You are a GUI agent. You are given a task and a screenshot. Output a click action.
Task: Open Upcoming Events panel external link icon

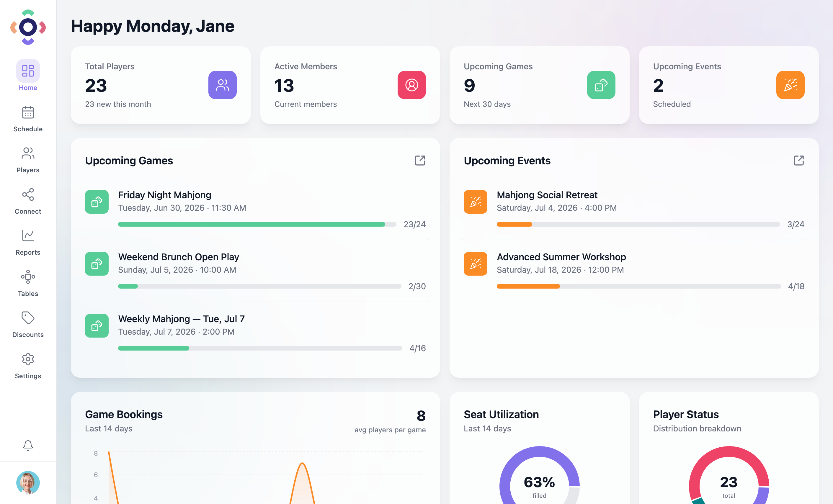tap(799, 160)
